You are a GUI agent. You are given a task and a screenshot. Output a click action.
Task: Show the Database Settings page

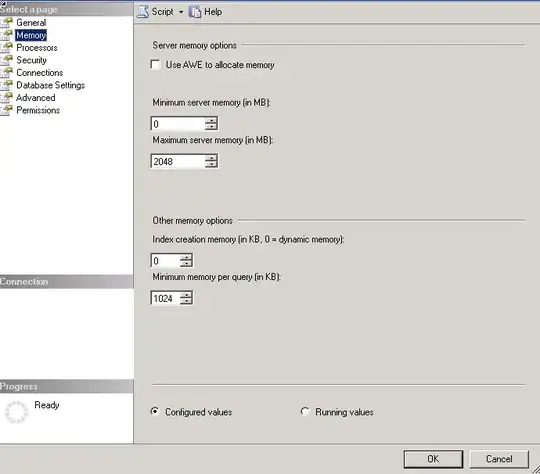51,85
